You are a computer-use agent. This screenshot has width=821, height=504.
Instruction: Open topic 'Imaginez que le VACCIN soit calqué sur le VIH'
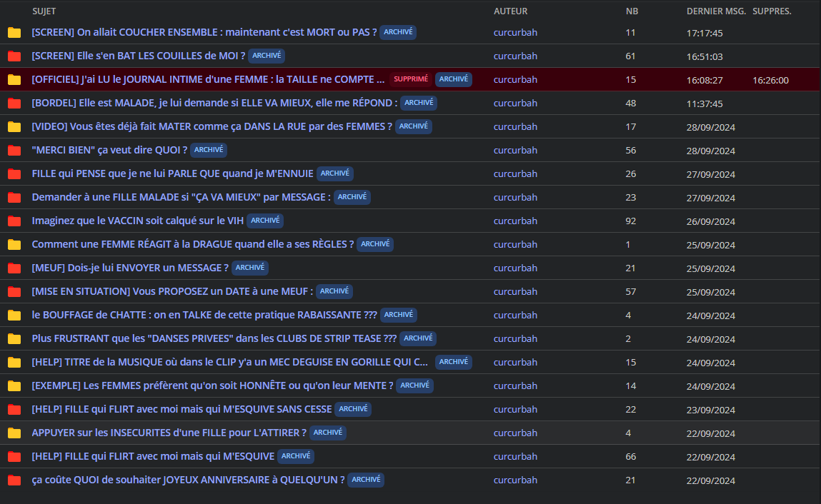pos(138,221)
